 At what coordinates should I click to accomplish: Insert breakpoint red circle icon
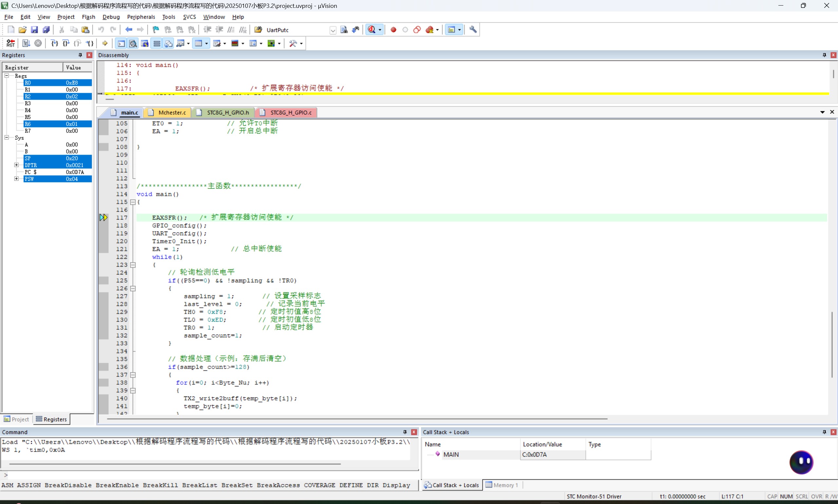click(x=394, y=29)
